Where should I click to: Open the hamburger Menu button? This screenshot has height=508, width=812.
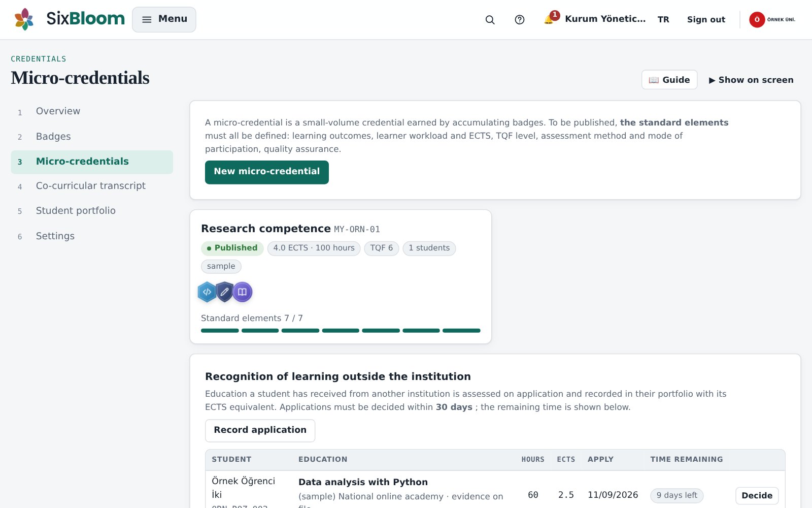(x=164, y=19)
